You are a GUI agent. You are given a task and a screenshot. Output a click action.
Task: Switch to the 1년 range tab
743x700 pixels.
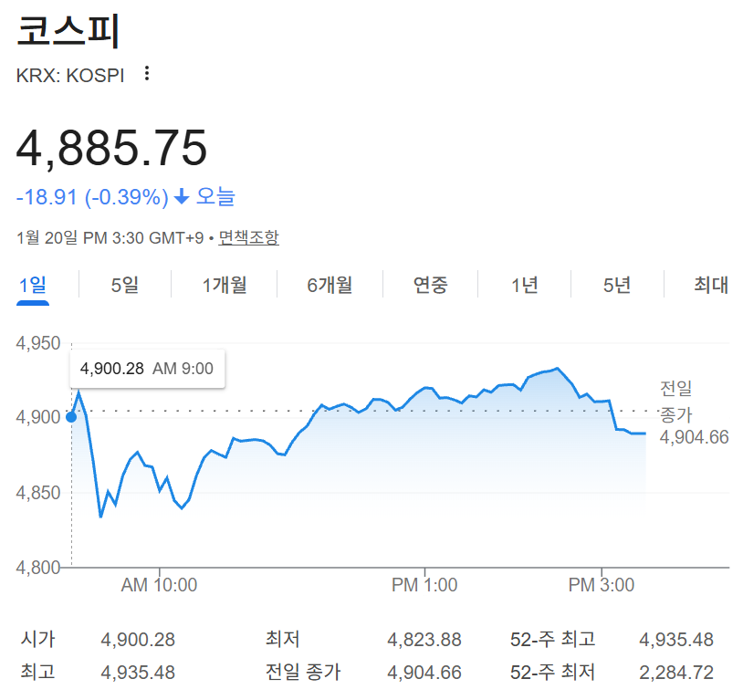523,286
